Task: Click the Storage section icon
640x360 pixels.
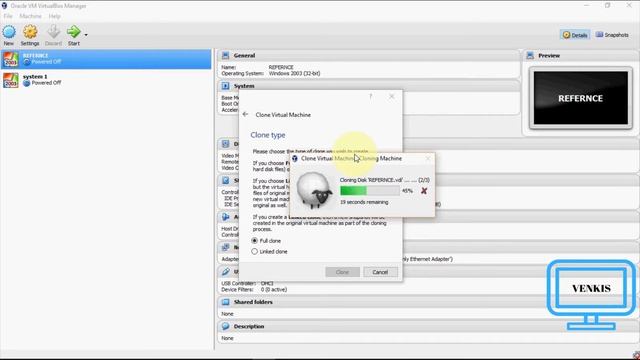Action: [225, 180]
